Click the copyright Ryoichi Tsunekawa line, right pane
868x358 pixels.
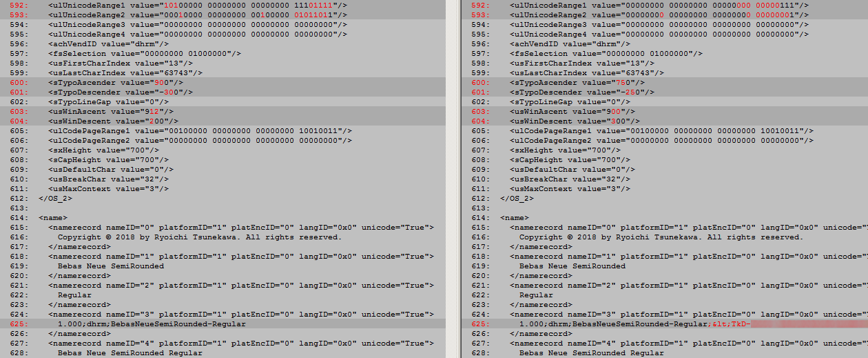[661, 237]
